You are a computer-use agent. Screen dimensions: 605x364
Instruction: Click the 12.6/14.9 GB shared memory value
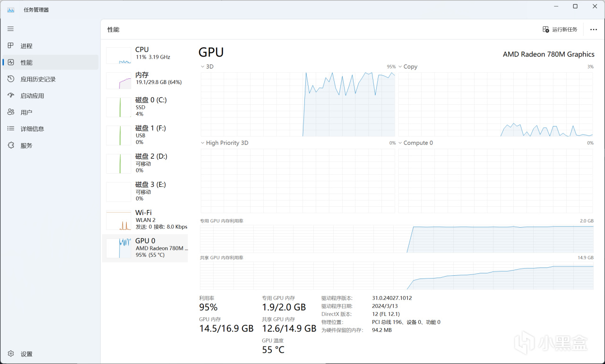289,329
